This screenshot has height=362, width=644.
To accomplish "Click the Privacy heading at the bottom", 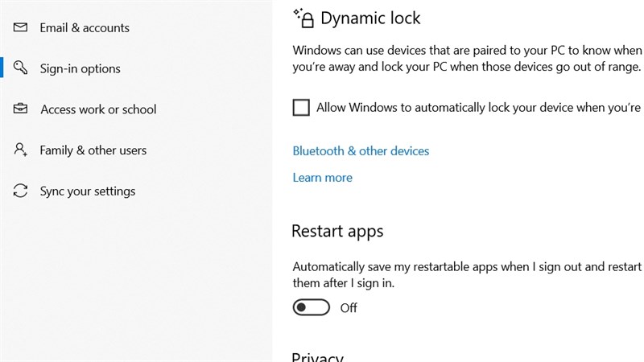I will click(x=317, y=356).
